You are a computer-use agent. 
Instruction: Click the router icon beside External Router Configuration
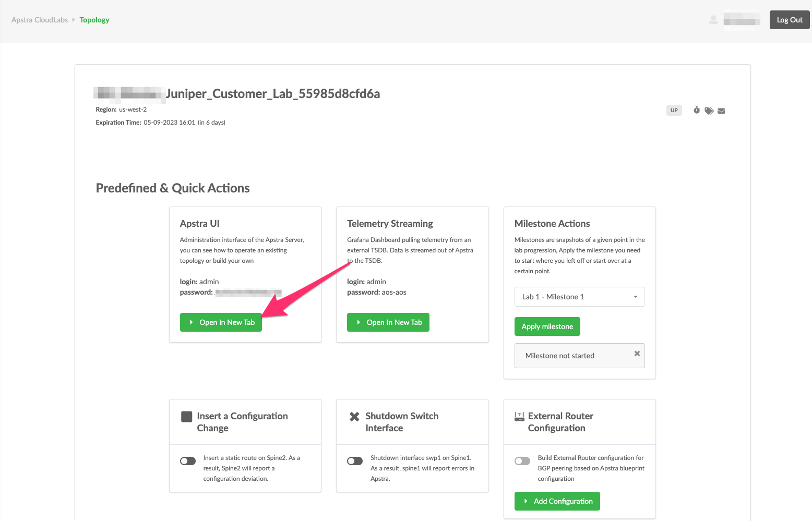tap(519, 416)
